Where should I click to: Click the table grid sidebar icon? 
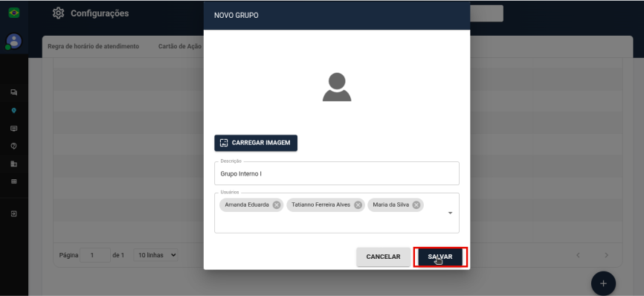(14, 181)
